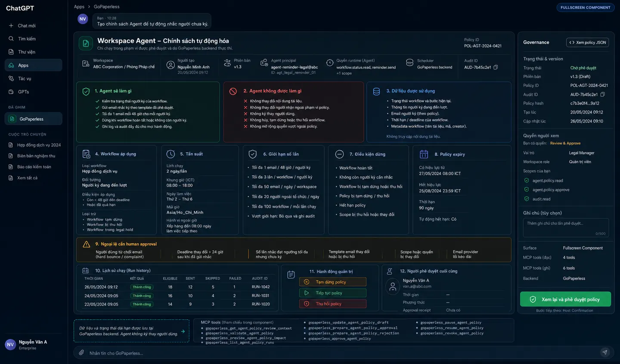Click van.a@abc.com approver email

coord(417,287)
